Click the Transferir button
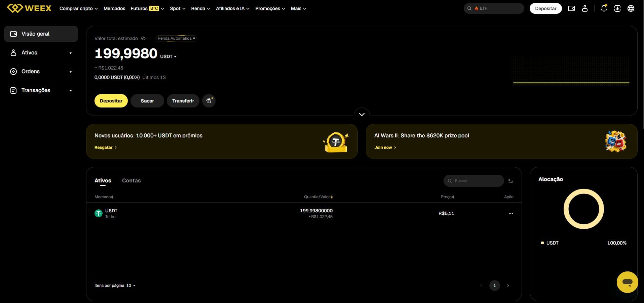 (183, 101)
